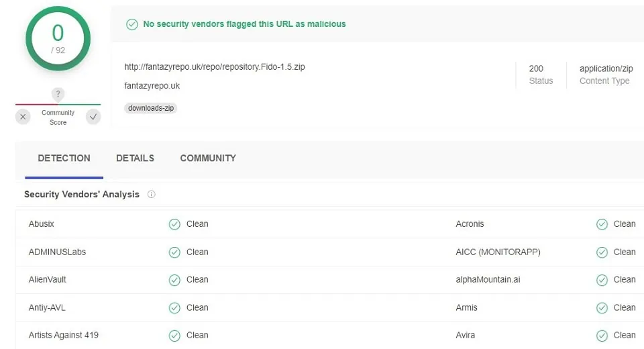The image size is (644, 349).
Task: Open the COMMUNITY tab
Action: click(x=208, y=158)
